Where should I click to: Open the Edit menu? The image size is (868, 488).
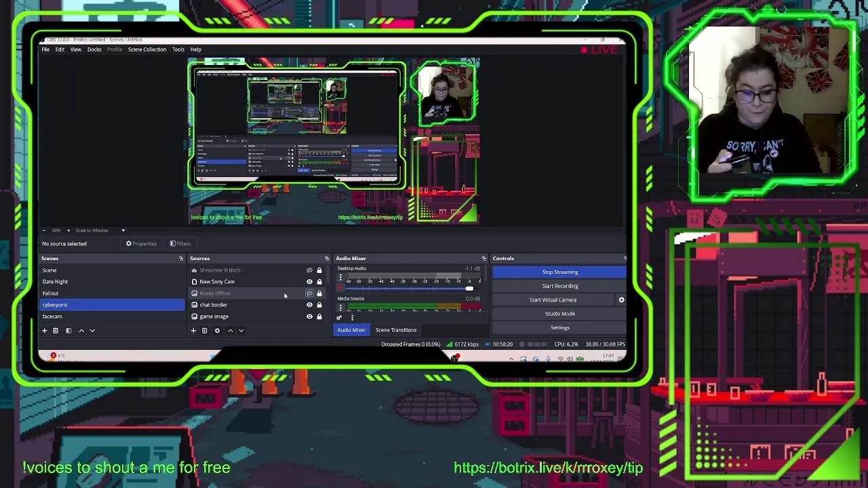(x=60, y=49)
